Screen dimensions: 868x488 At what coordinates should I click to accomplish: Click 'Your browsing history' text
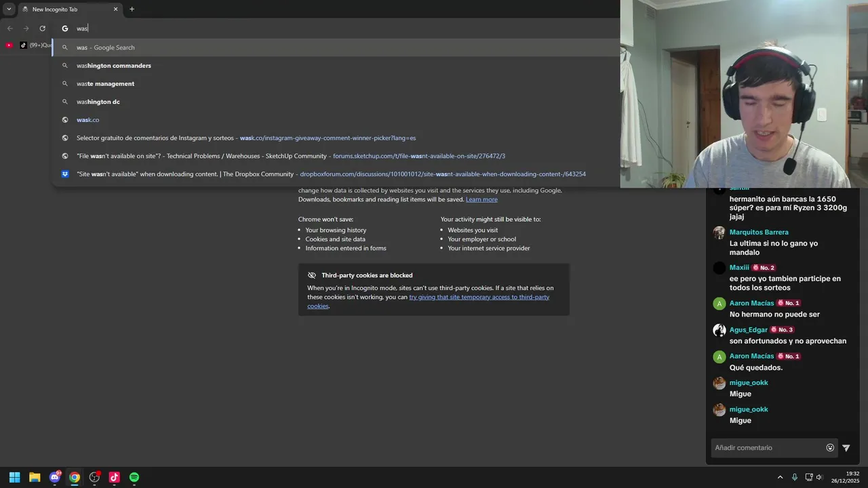[x=336, y=230]
